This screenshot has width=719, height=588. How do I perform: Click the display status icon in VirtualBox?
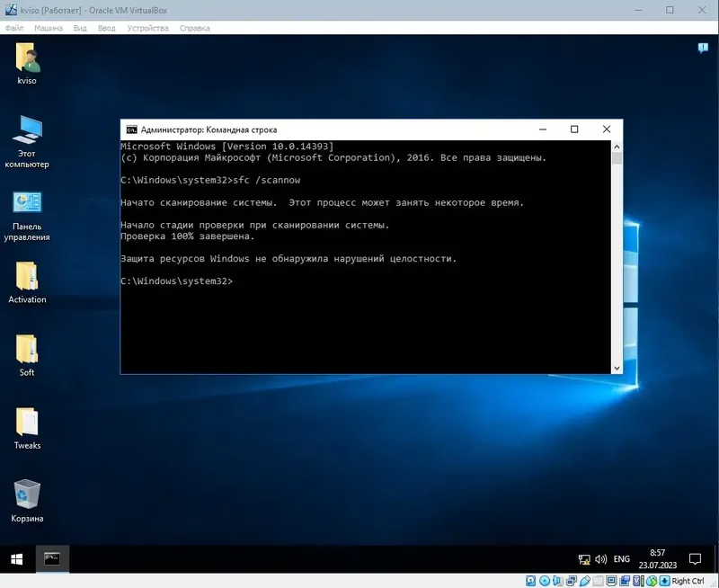click(x=611, y=581)
